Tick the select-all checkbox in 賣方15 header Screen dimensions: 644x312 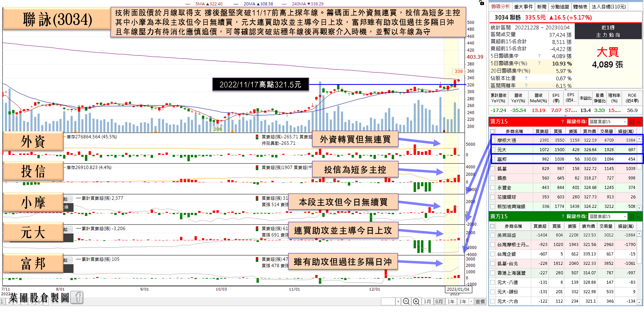click(x=492, y=226)
